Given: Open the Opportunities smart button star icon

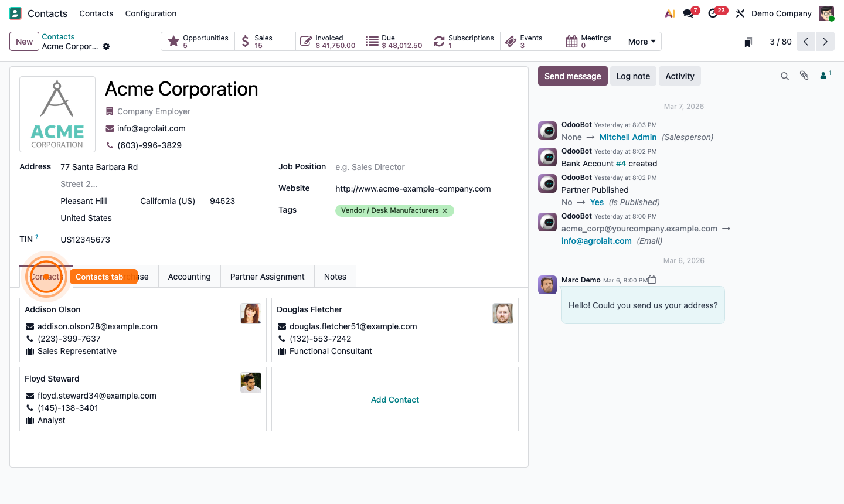Looking at the screenshot, I should [173, 40].
